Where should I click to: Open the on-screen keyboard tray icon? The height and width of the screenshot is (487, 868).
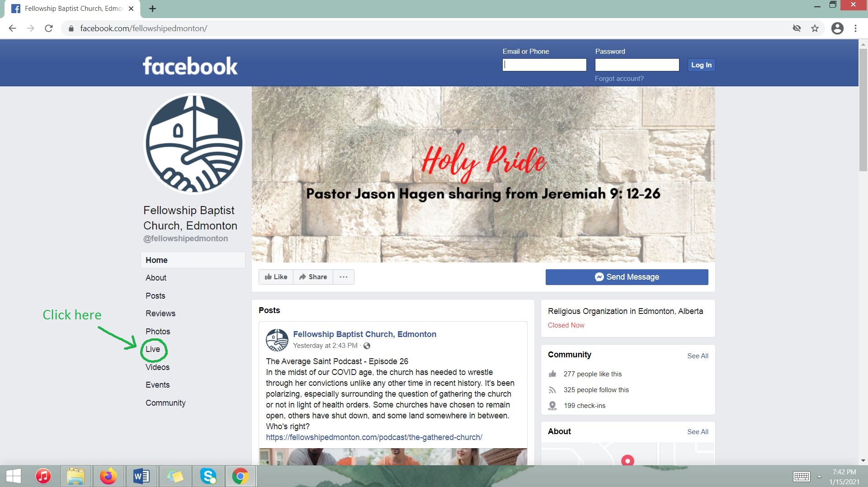click(802, 477)
